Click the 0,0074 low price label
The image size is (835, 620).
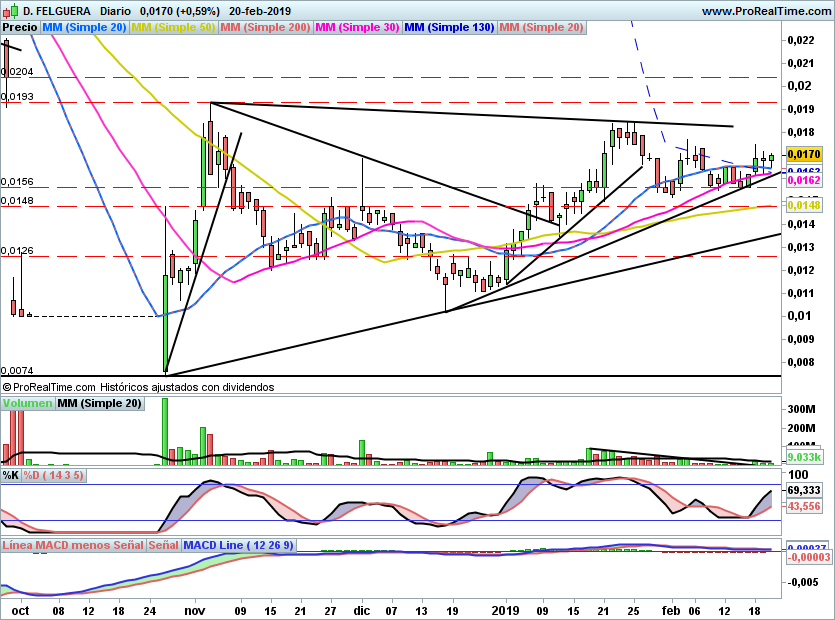pos(17,371)
